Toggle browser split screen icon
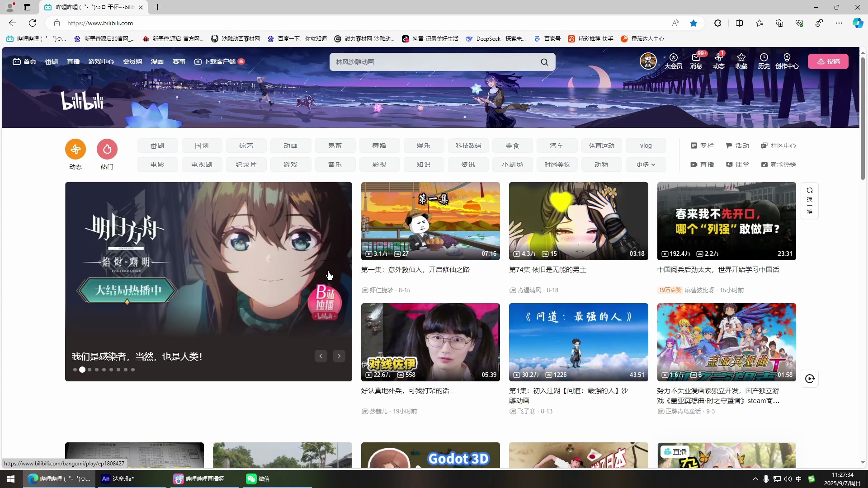 click(x=739, y=23)
